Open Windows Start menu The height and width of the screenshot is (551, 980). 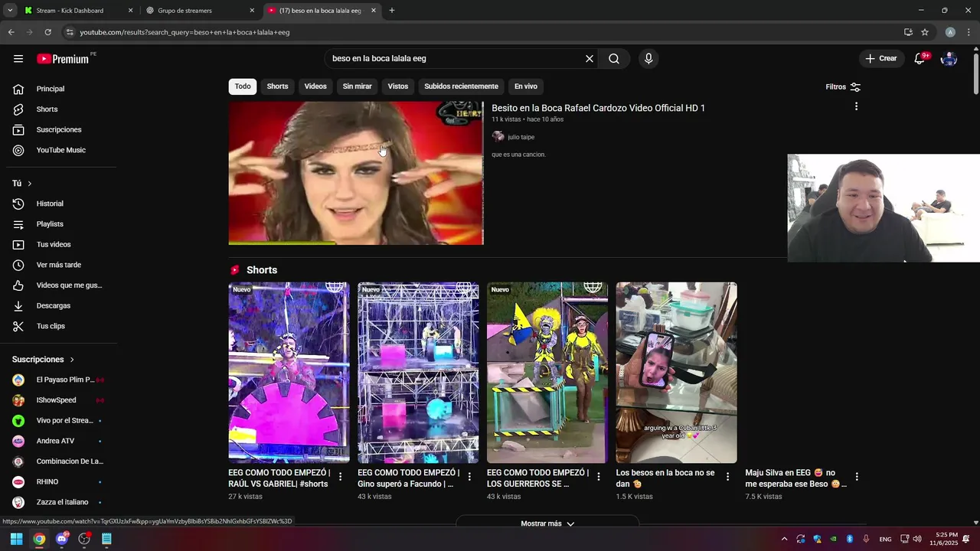point(16,539)
